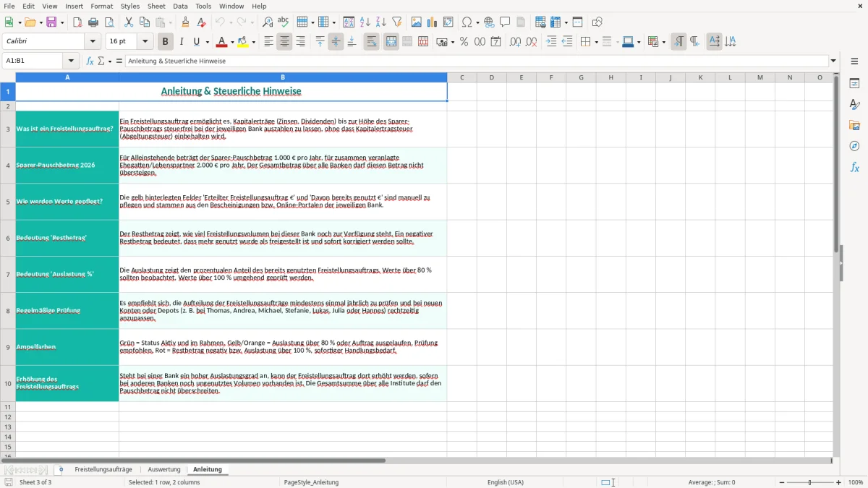Click the formula input line

coord(476,61)
